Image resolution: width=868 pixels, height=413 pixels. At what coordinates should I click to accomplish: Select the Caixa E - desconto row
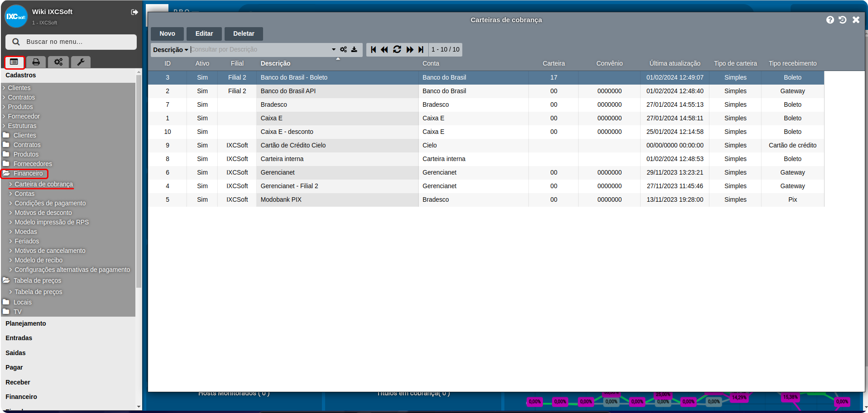click(486, 132)
